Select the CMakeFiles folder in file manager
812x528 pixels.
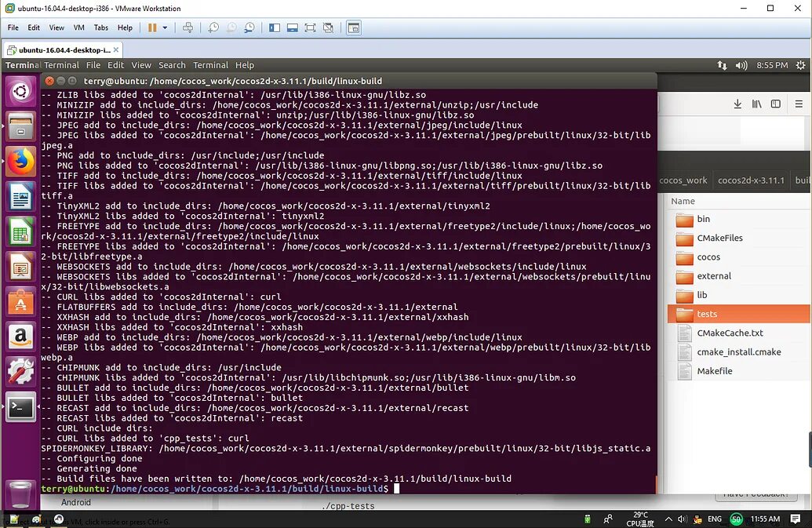(x=739, y=239)
